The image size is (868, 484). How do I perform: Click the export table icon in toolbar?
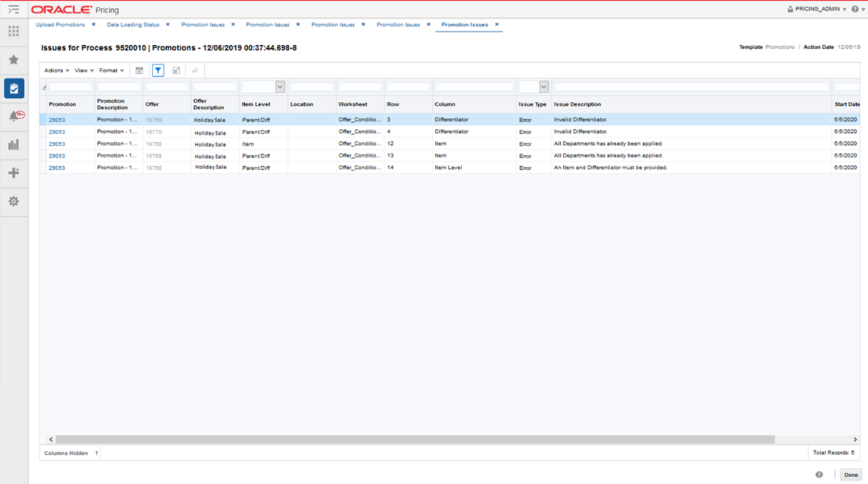coord(139,71)
